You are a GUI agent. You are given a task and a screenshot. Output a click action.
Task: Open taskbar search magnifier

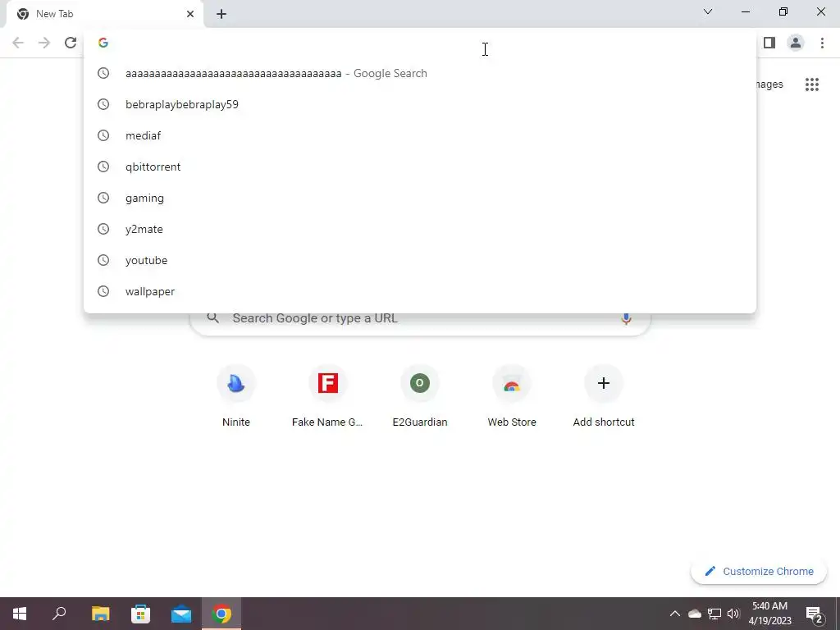click(x=59, y=614)
